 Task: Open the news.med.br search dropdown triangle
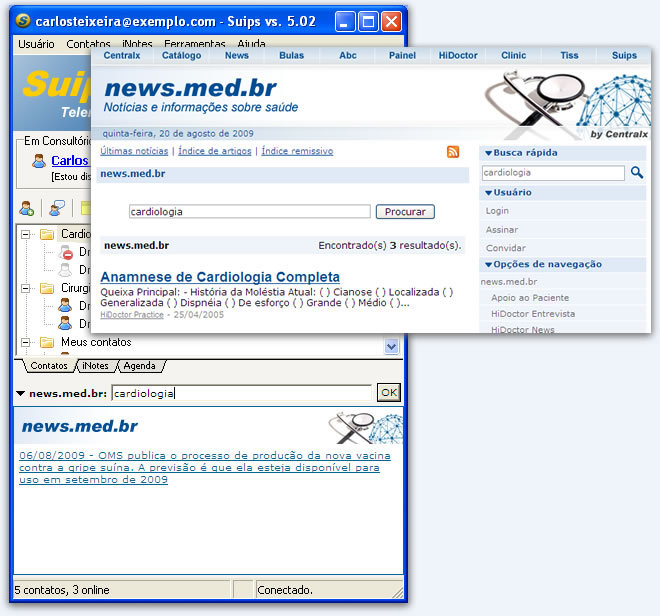[x=20, y=394]
